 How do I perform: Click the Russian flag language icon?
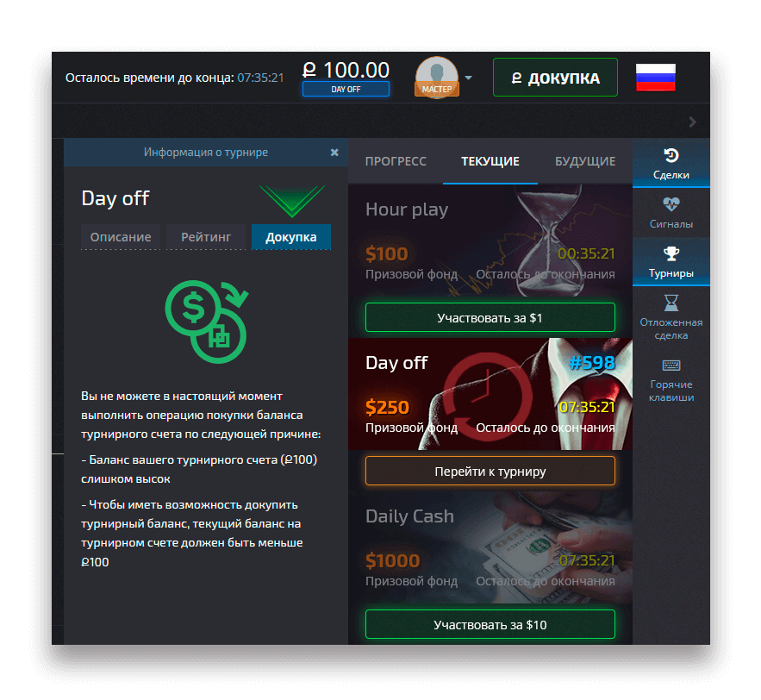pyautogui.click(x=655, y=78)
